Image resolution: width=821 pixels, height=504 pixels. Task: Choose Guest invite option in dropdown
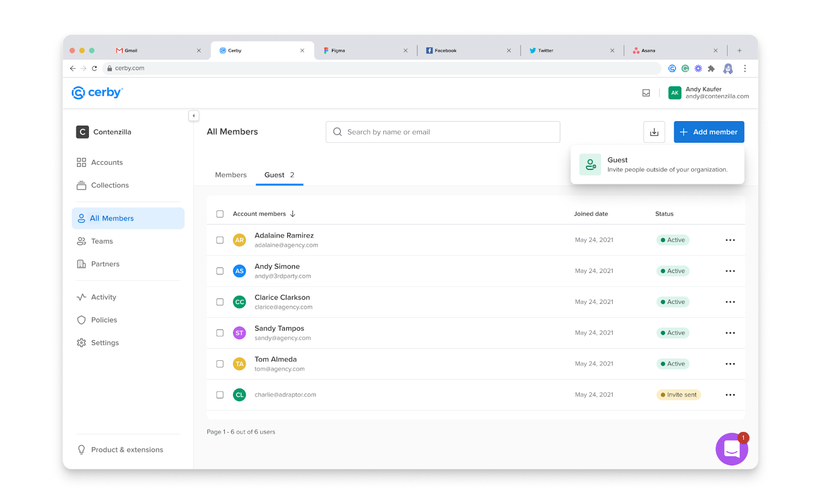(x=657, y=165)
